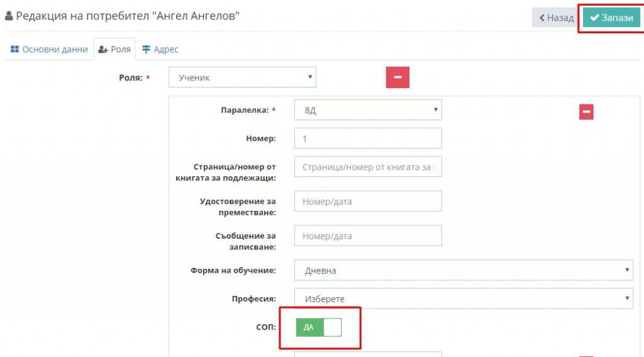
Task: Click the Роля field label
Action: coord(135,77)
